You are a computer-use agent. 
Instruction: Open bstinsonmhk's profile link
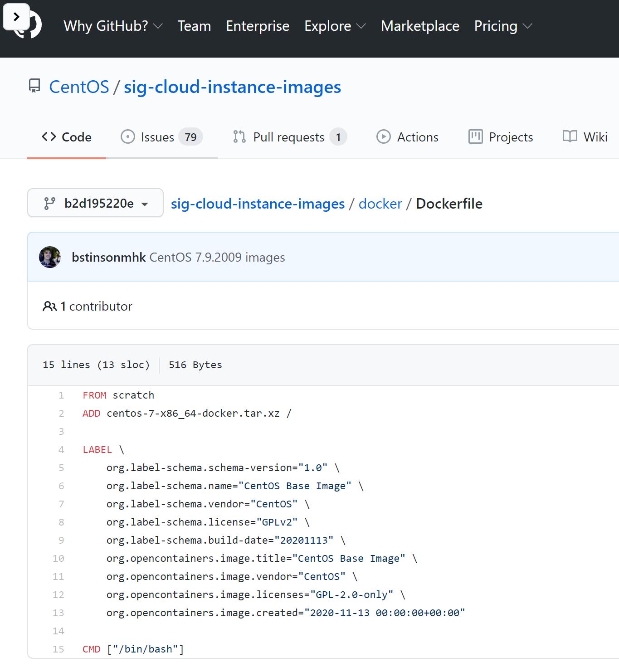109,257
